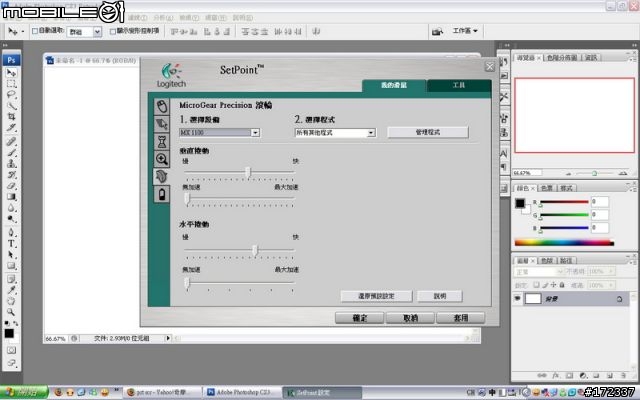Open the layer blending mode dropdown
Image resolution: width=640 pixels, height=400 pixels.
pyautogui.click(x=540, y=271)
